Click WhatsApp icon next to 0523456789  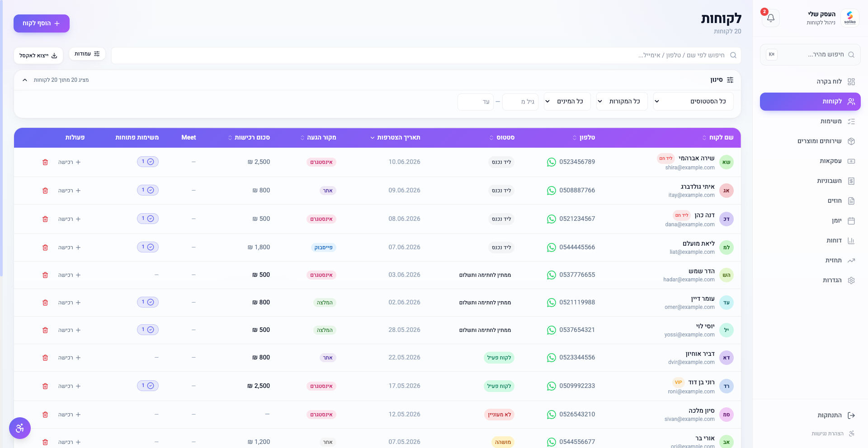(x=551, y=162)
